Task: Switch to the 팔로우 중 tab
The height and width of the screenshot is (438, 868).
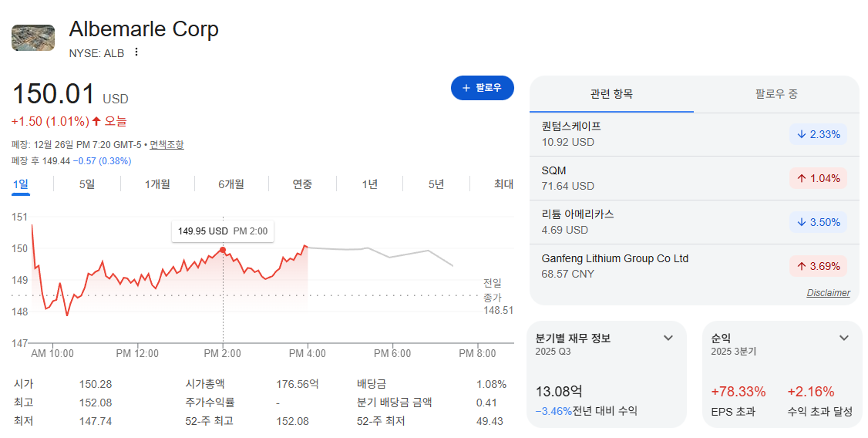Action: point(776,94)
